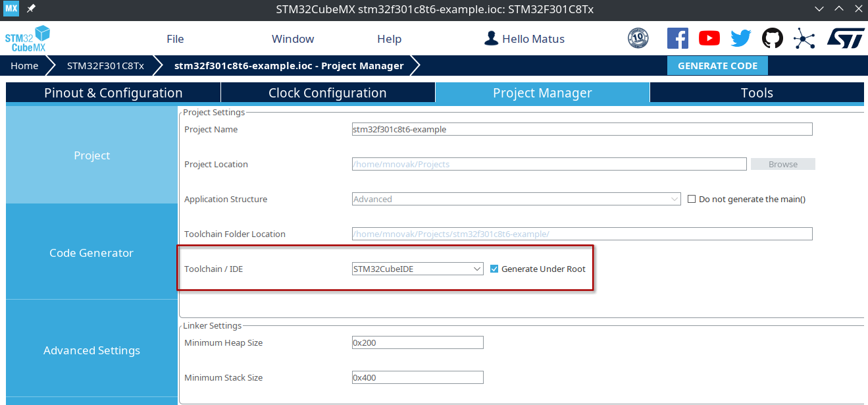Click the pin icon in title bar
The width and height of the screenshot is (868, 405).
(31, 9)
